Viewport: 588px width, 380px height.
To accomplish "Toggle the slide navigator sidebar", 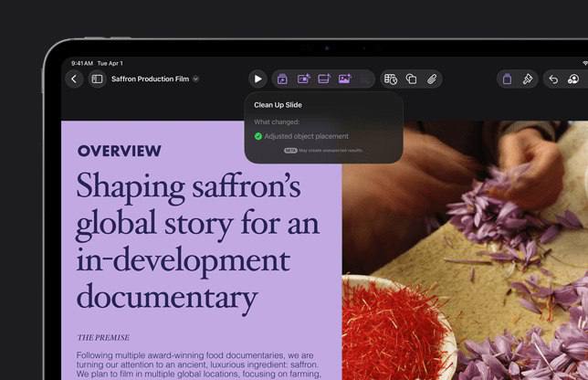I will (x=97, y=79).
